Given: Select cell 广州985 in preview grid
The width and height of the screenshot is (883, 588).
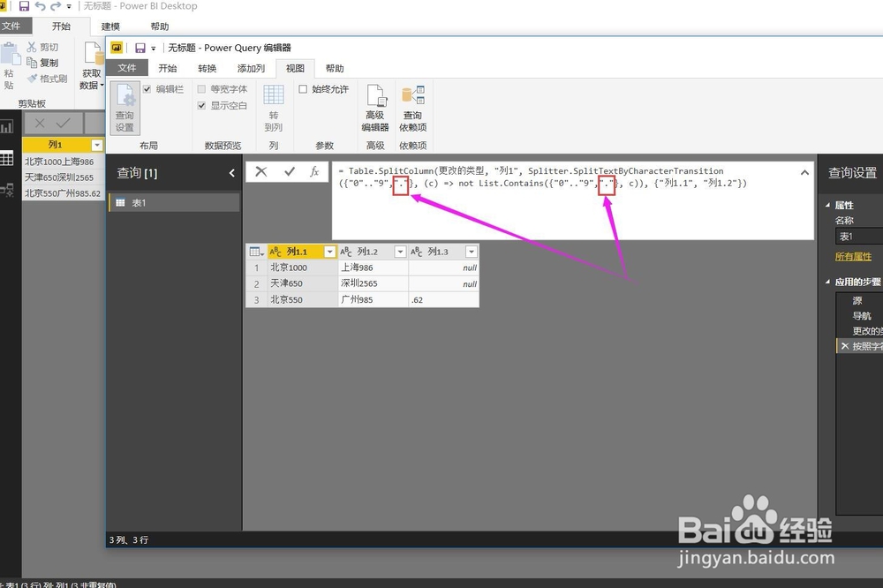Looking at the screenshot, I should pyautogui.click(x=373, y=299).
